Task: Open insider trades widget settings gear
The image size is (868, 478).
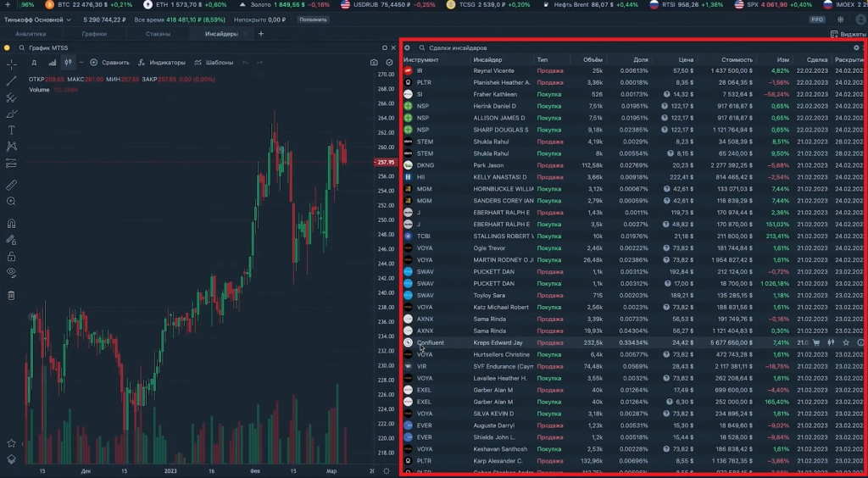Action: [856, 48]
